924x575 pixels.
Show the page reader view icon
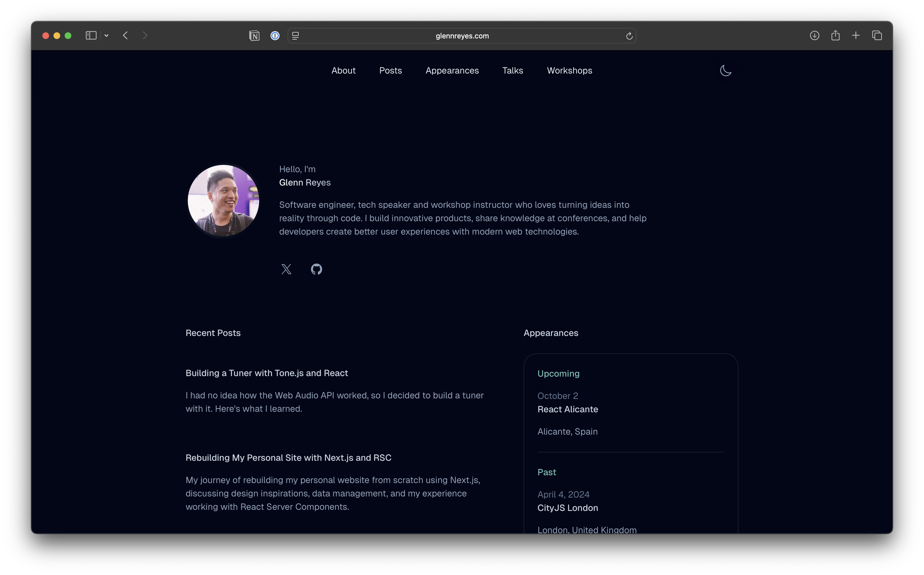295,36
